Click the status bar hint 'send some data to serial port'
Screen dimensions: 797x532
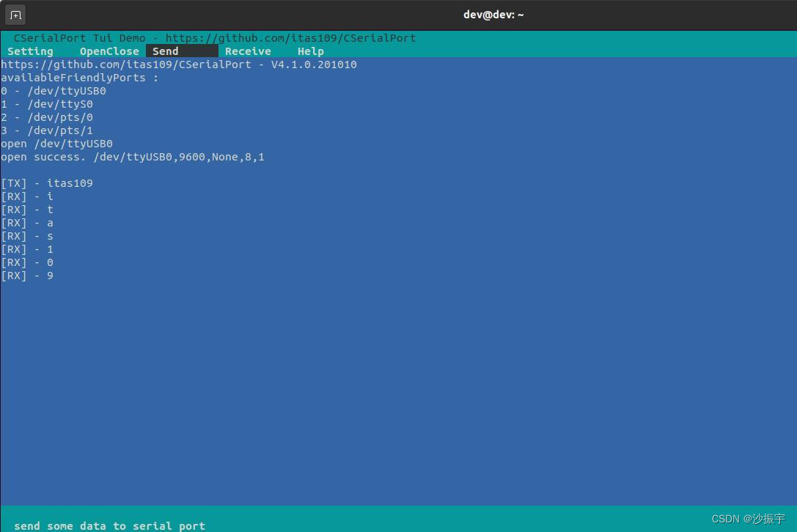click(x=109, y=525)
